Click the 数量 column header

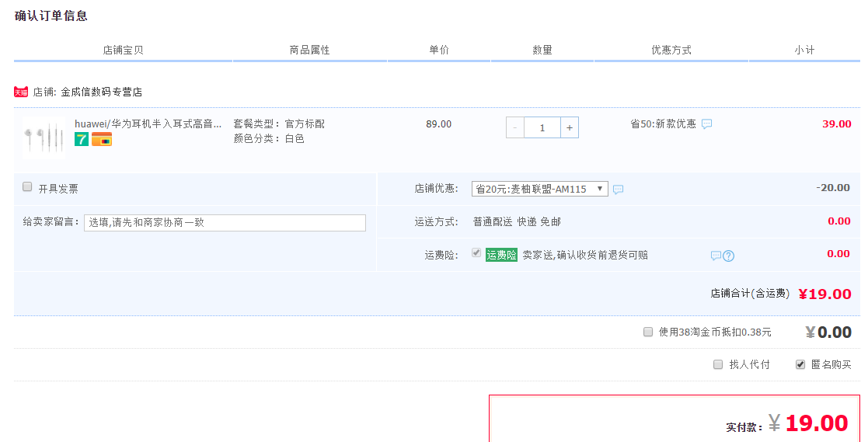pos(542,50)
